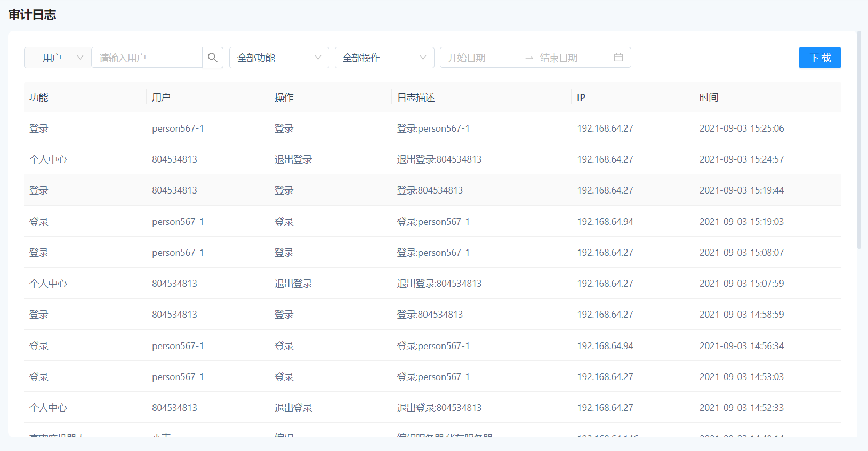The height and width of the screenshot is (451, 868).
Task: Click the 下载 download button
Action: point(819,58)
